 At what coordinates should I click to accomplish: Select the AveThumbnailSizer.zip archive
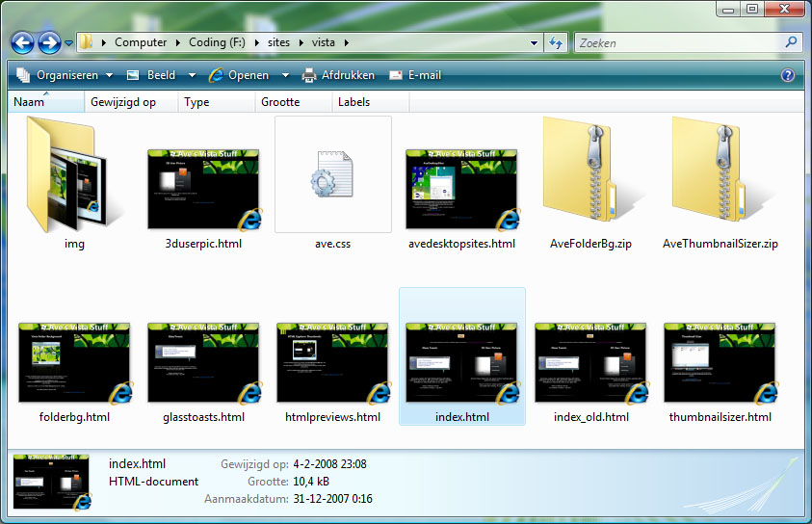(720, 175)
